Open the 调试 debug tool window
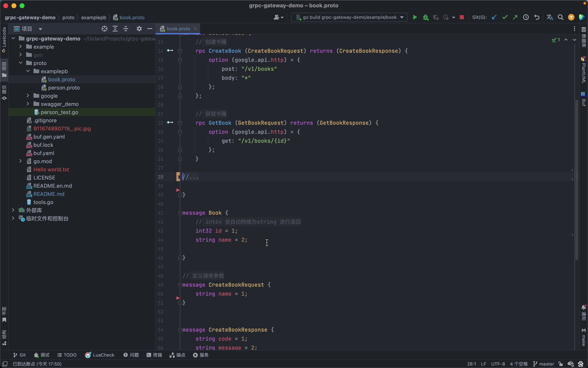The width and height of the screenshot is (588, 368). point(42,355)
